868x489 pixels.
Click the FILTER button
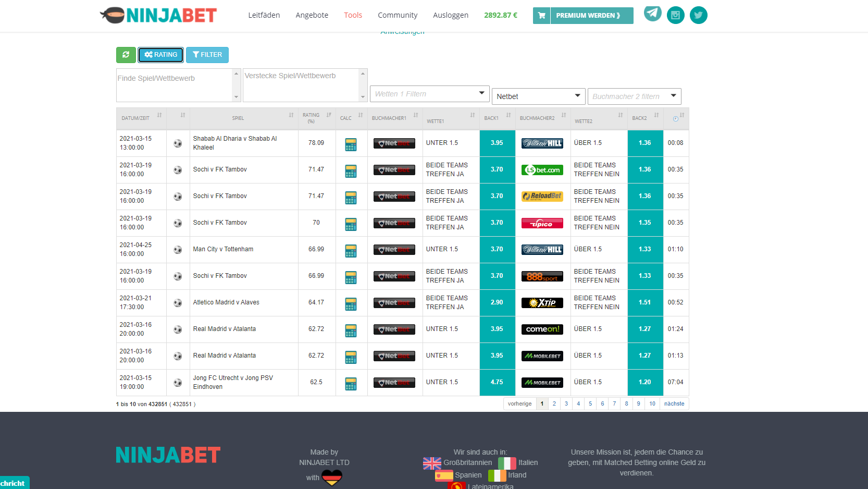[207, 55]
